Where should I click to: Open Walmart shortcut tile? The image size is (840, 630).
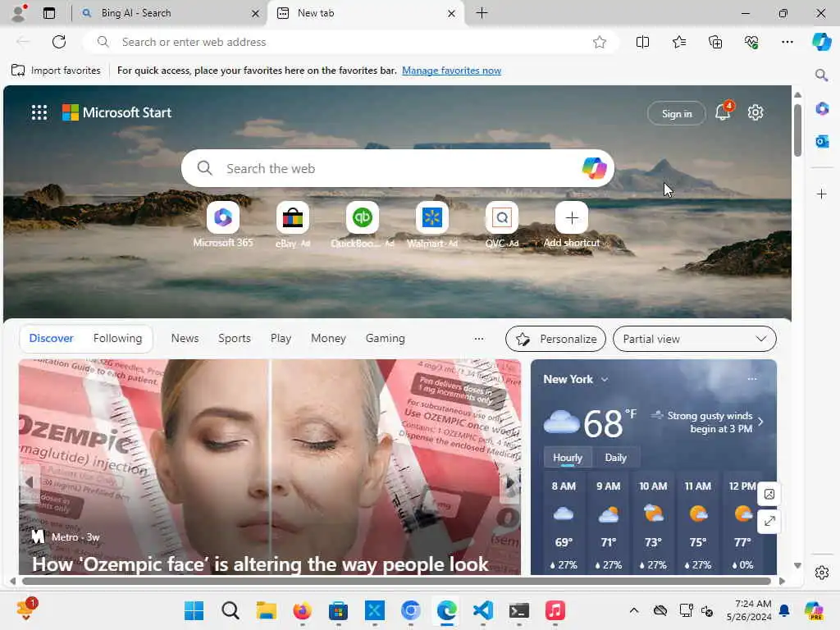pos(431,217)
